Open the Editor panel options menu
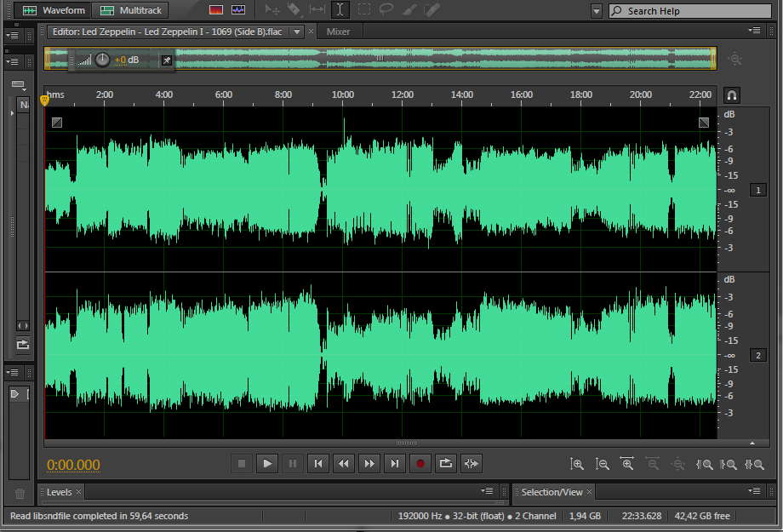The width and height of the screenshot is (783, 532). (x=754, y=31)
